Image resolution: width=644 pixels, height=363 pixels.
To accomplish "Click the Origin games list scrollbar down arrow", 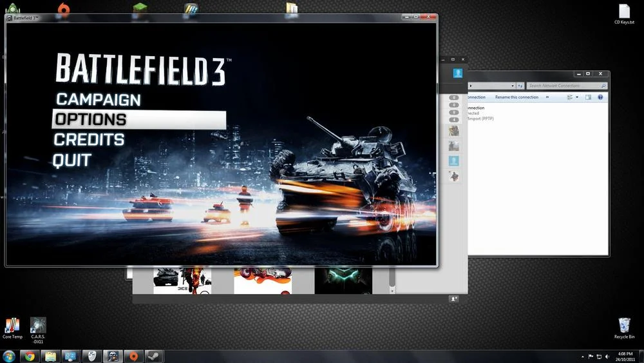I will [x=392, y=290].
